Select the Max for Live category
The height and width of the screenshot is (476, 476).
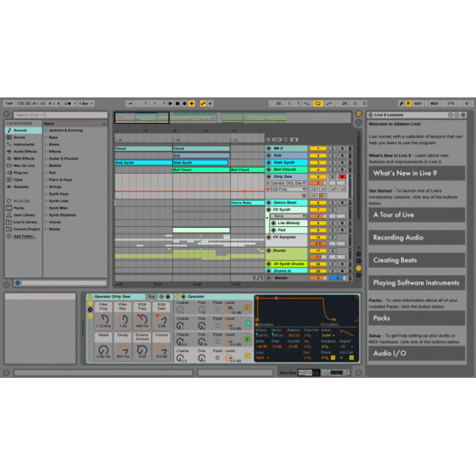click(x=23, y=166)
